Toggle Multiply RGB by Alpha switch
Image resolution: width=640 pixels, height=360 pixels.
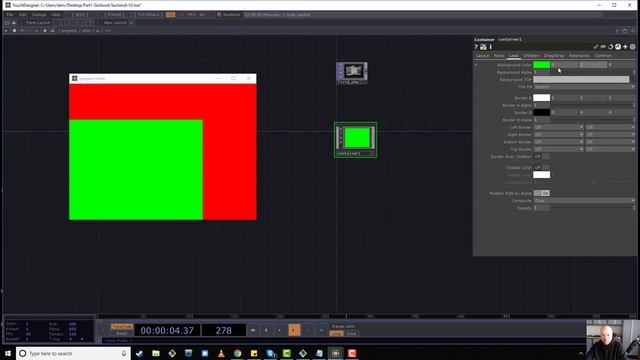point(542,193)
